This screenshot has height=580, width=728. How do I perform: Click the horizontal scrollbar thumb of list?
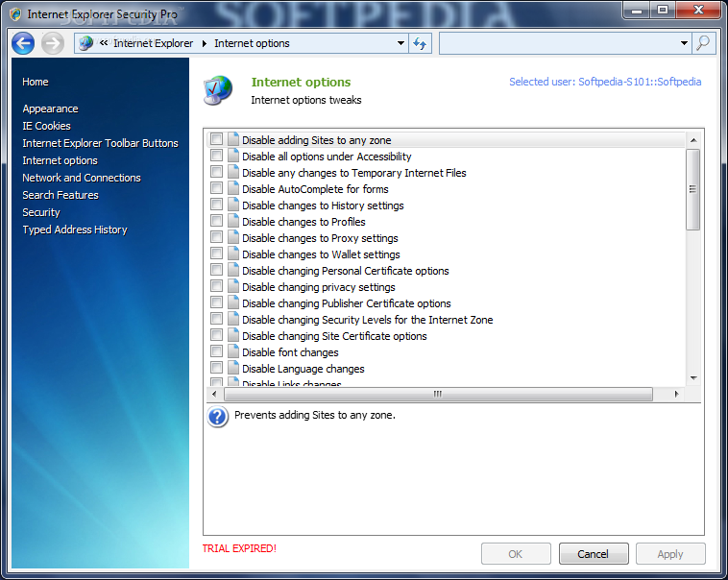coord(438,395)
